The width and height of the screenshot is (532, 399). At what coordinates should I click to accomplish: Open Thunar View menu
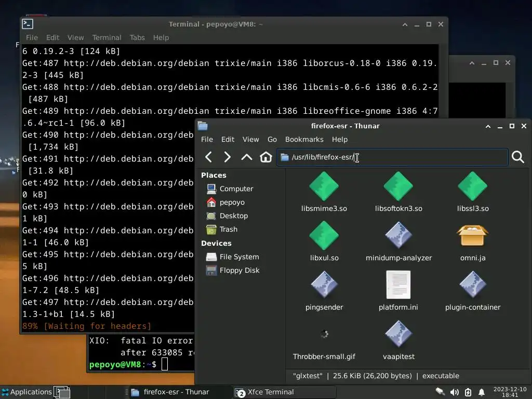pyautogui.click(x=251, y=139)
